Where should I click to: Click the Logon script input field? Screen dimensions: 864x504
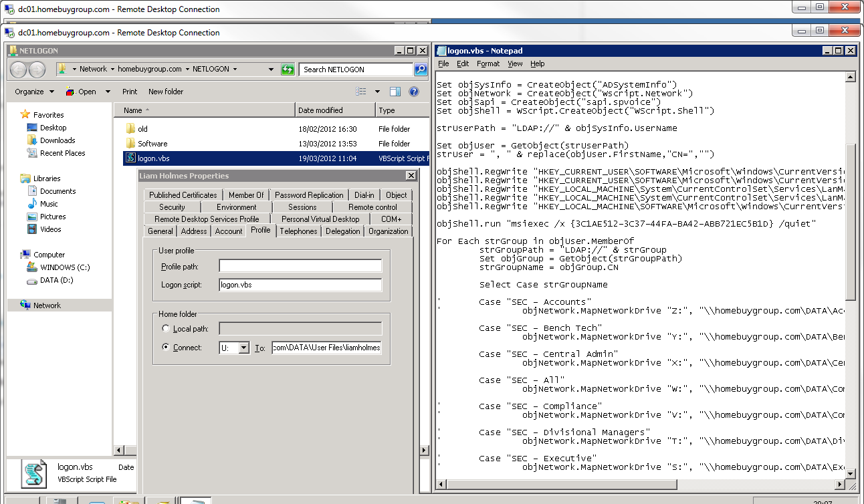[x=300, y=285]
